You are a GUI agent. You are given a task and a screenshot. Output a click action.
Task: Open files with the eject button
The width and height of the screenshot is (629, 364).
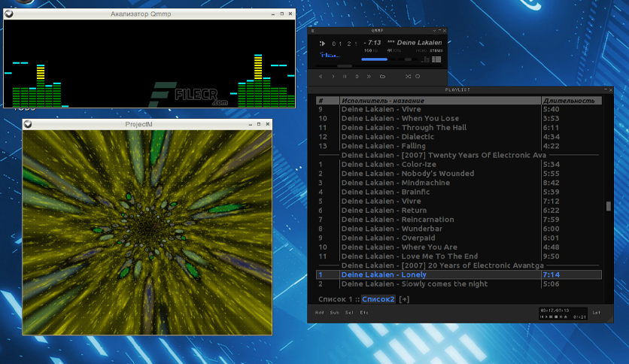(x=382, y=76)
